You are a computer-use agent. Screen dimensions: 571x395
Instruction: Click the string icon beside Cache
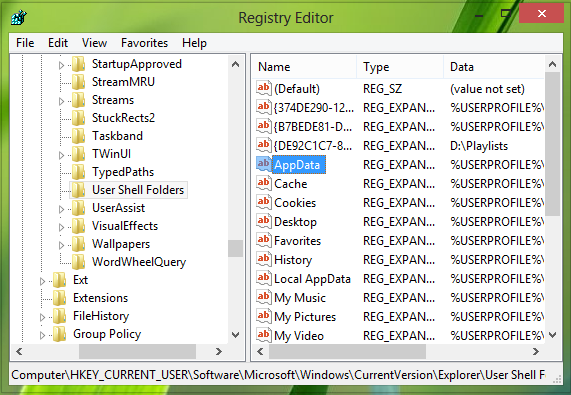tap(264, 183)
